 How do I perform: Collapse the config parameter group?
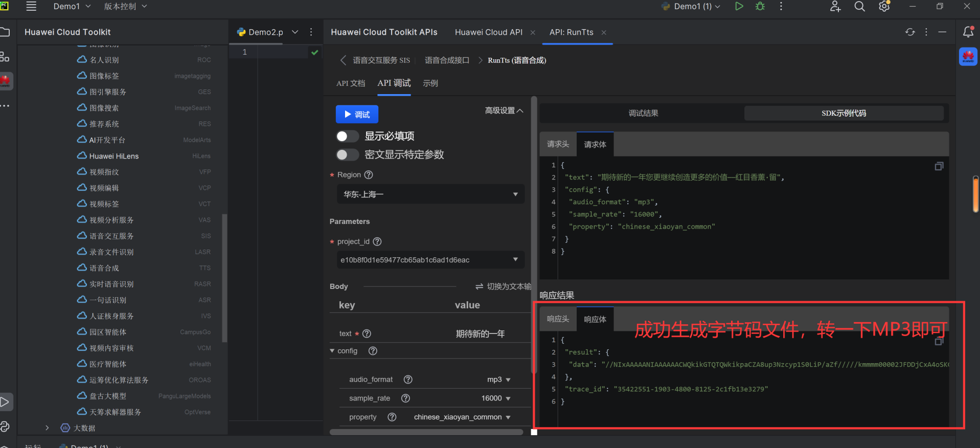point(332,351)
